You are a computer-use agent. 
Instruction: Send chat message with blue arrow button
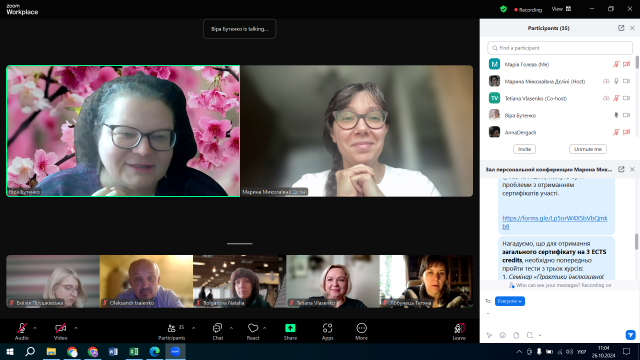coord(630,335)
